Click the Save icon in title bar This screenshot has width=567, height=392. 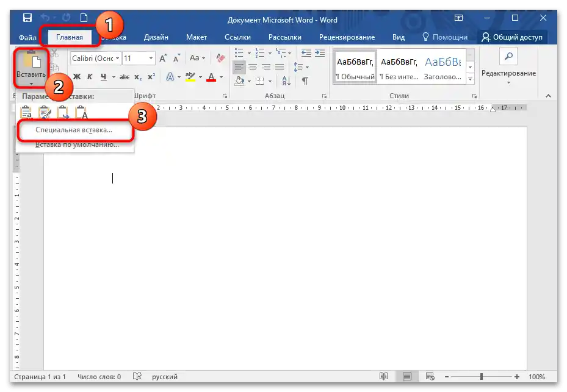pos(27,18)
